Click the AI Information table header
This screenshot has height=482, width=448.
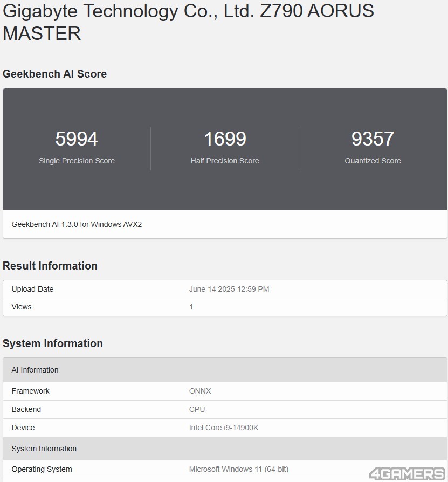pyautogui.click(x=35, y=370)
